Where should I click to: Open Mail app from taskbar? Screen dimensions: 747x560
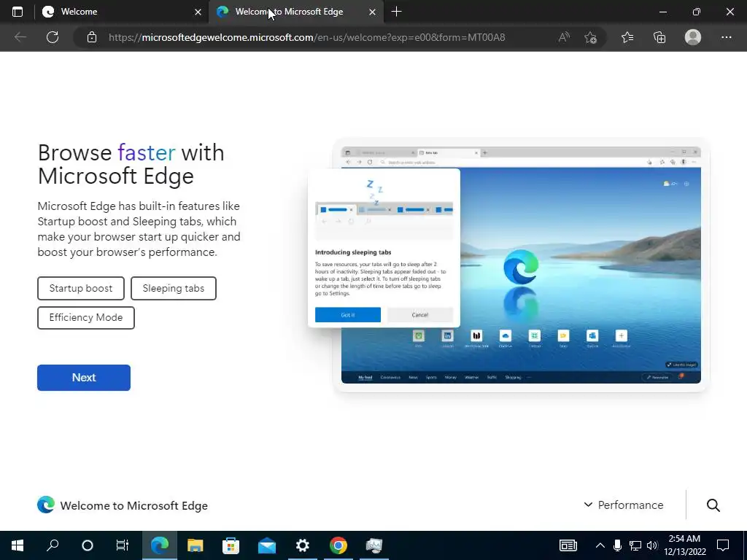click(x=267, y=545)
